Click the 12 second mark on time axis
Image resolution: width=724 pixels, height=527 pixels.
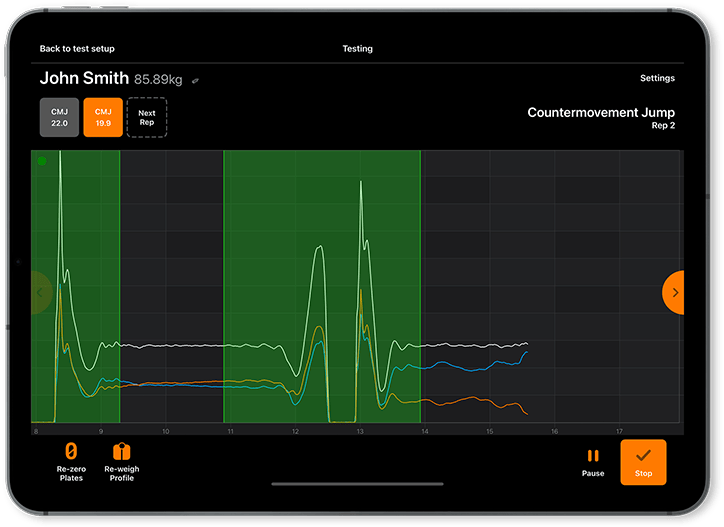(295, 431)
